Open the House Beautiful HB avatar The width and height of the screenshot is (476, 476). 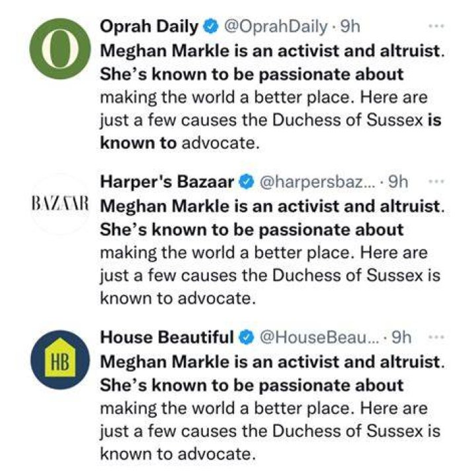click(60, 360)
